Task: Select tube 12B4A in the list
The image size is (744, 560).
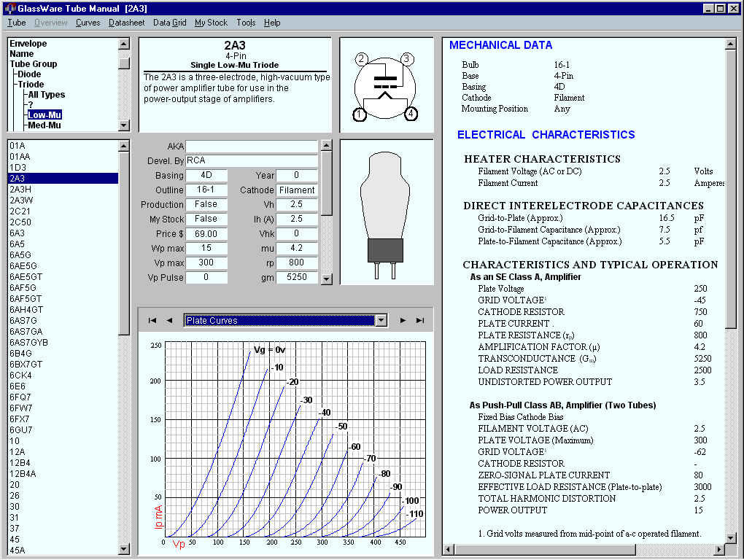Action: pos(63,474)
